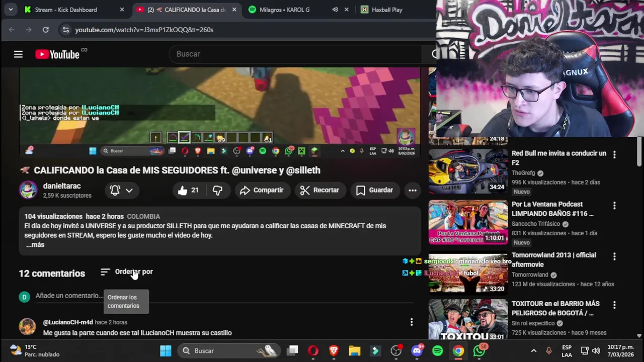Viewport: 644px width, 362px height.
Task: Open the options menu for the TOXITOUR video
Action: 614,305
